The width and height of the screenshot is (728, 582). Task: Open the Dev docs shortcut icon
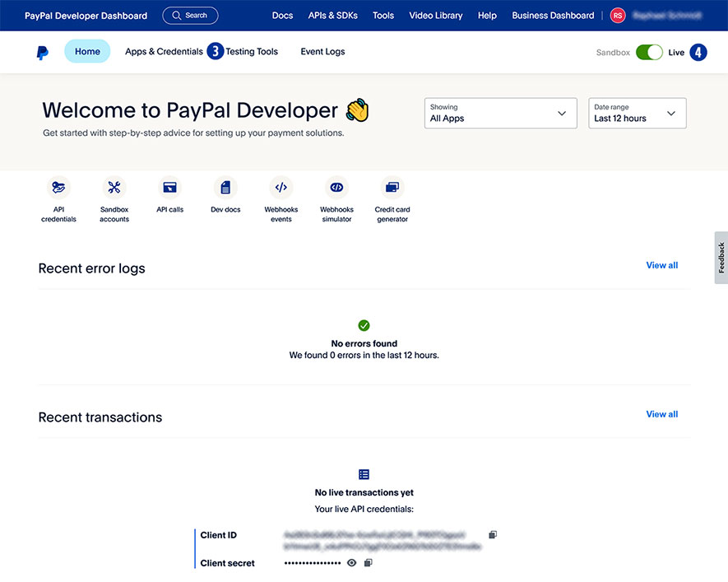tap(225, 188)
